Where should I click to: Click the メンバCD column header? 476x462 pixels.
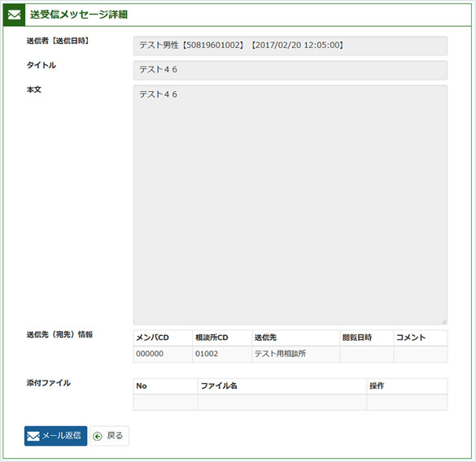pos(152,338)
